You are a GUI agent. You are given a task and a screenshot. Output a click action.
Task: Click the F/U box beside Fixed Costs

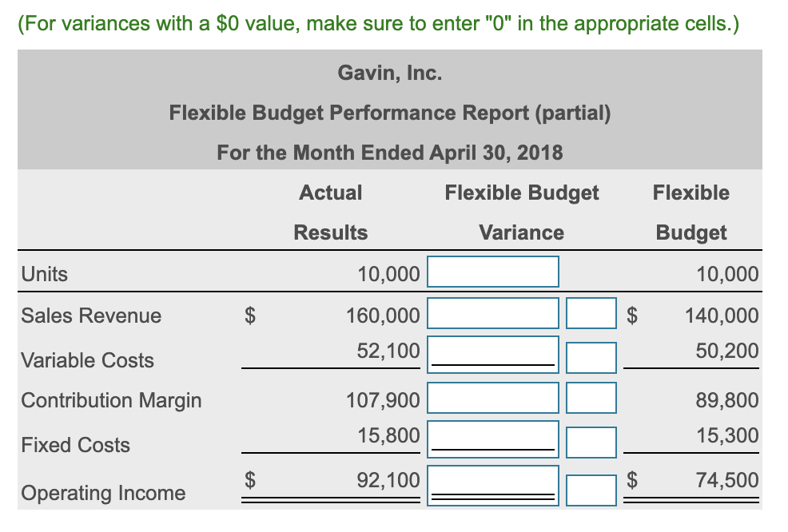(591, 442)
